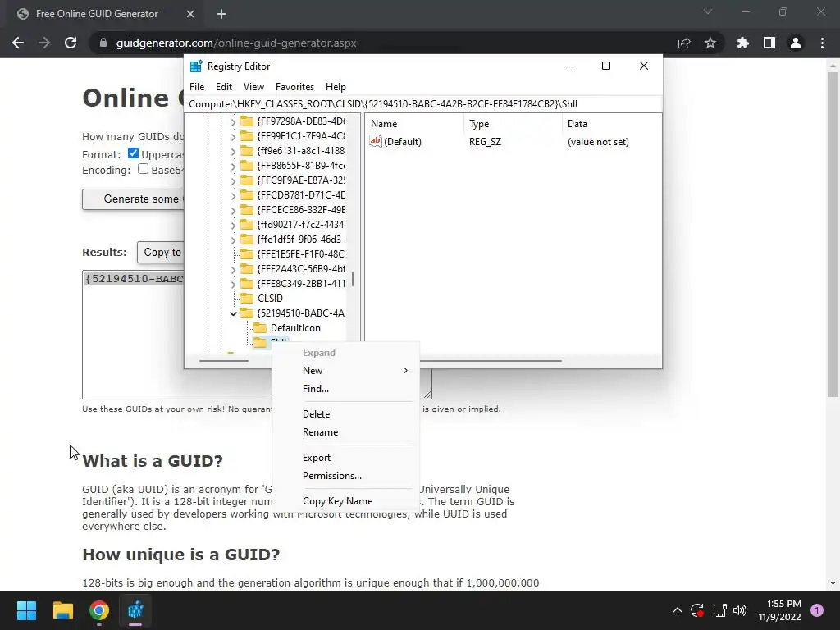Open the Help menu in Registry Editor
The image size is (840, 630).
coord(336,87)
